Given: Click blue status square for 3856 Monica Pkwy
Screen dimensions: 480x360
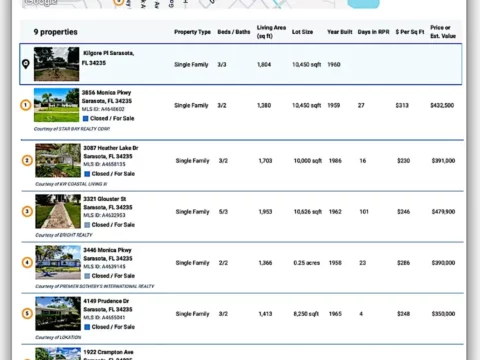Looking at the screenshot, I should [85, 118].
